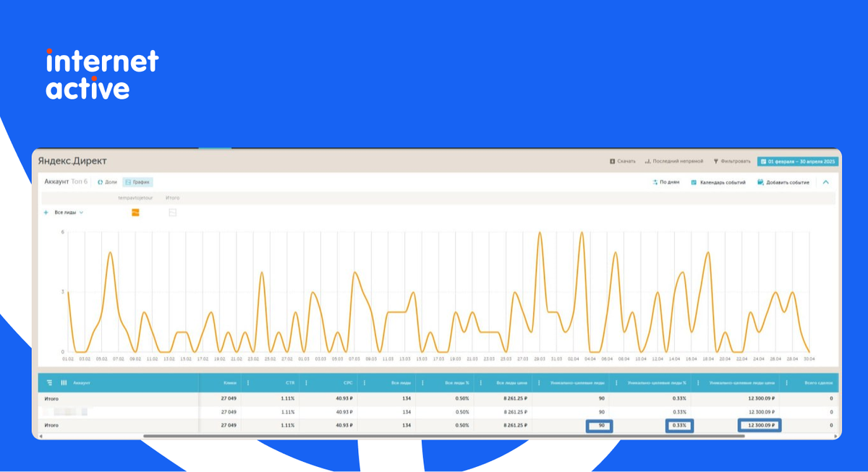
Task: Open the three-dot menu right of CPC header
Action: coord(363,383)
